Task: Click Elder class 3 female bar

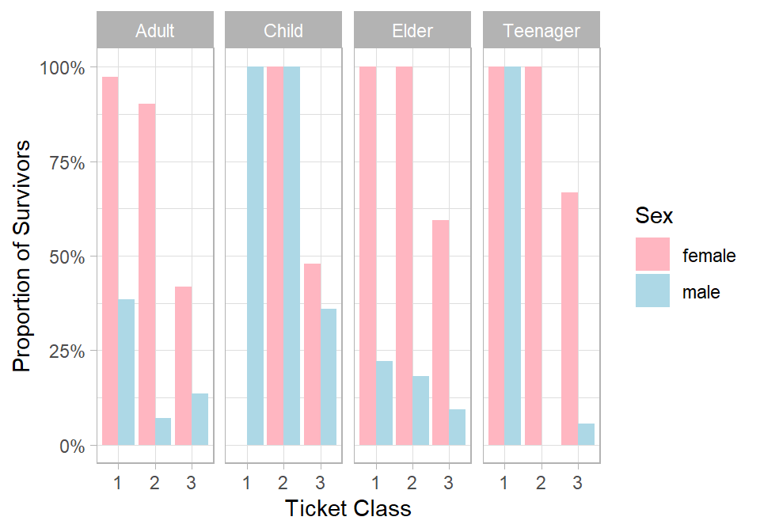Action: tap(440, 332)
